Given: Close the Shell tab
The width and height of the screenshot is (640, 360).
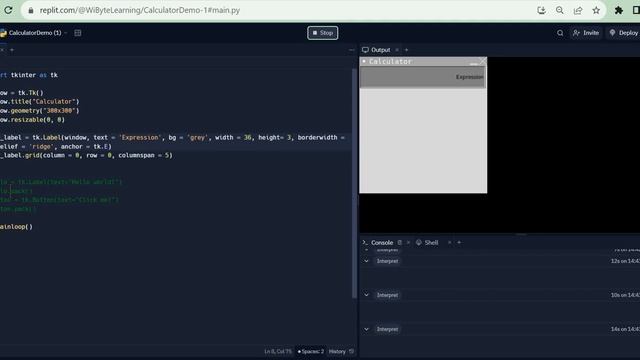Looking at the screenshot, I should 449,242.
